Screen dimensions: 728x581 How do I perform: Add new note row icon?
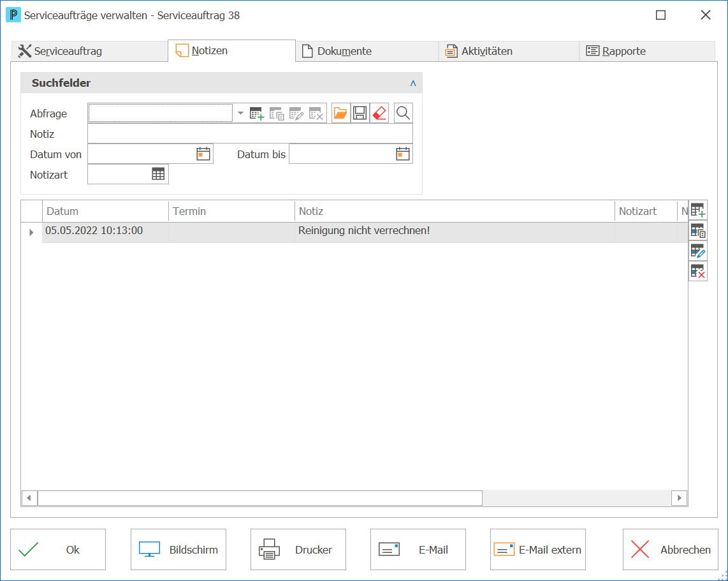coord(698,210)
